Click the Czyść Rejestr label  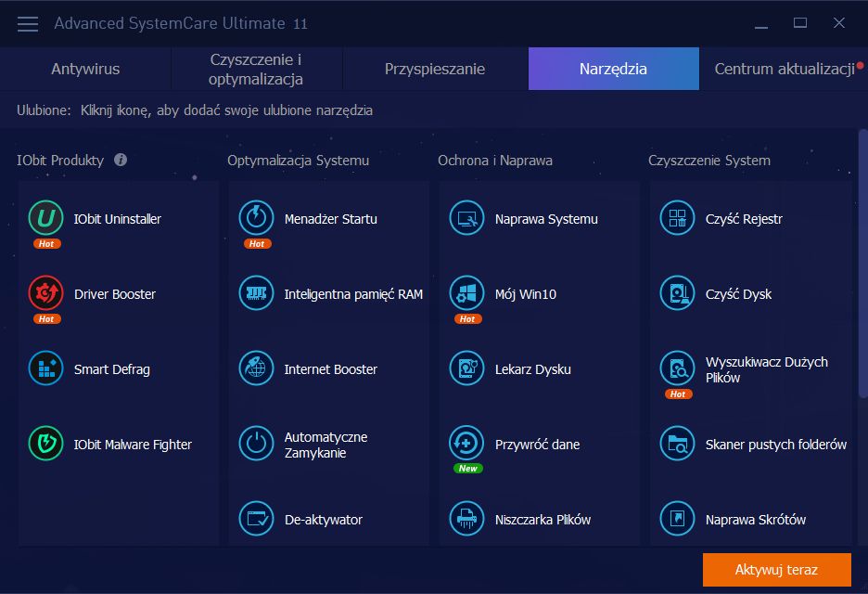click(744, 219)
